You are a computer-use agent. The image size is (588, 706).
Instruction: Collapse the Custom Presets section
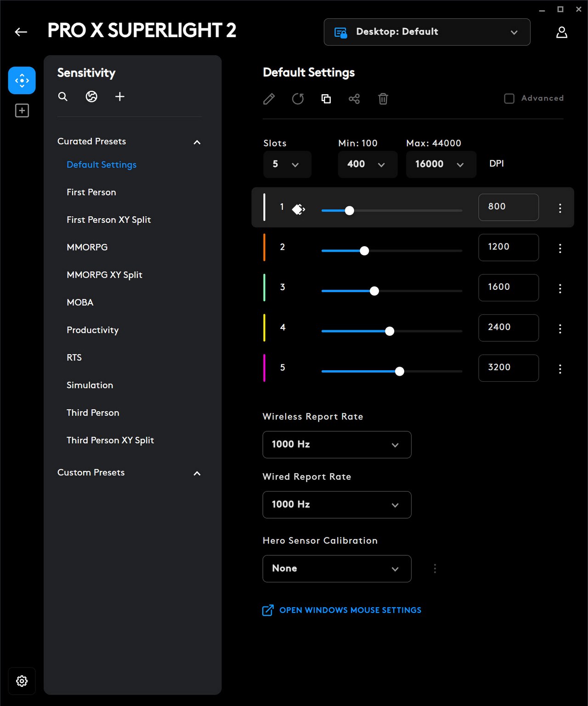197,473
